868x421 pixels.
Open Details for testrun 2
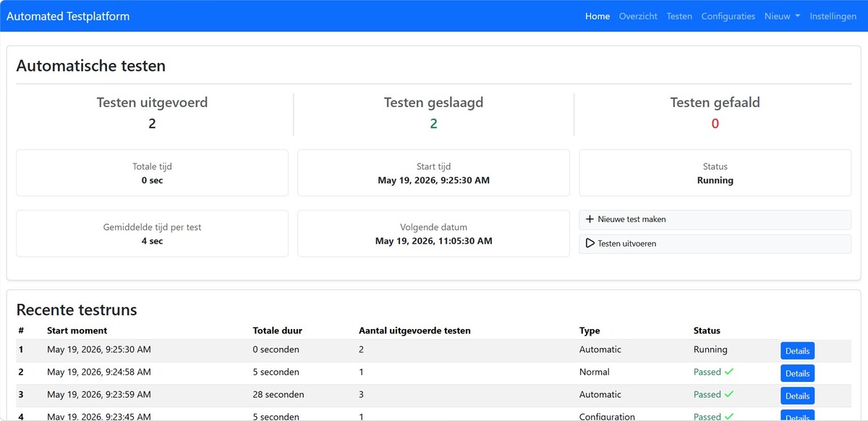pyautogui.click(x=797, y=373)
